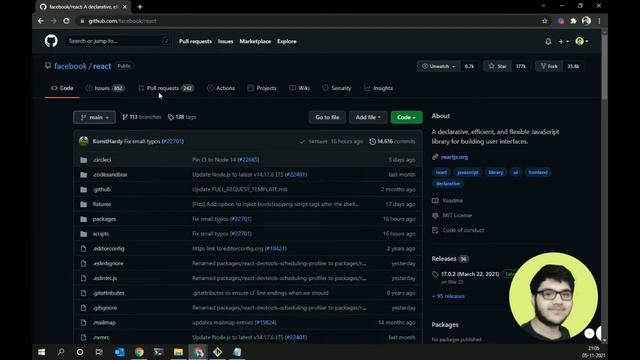Screen dimensions: 640x360
Task: Select the Code tab
Action: (62, 88)
